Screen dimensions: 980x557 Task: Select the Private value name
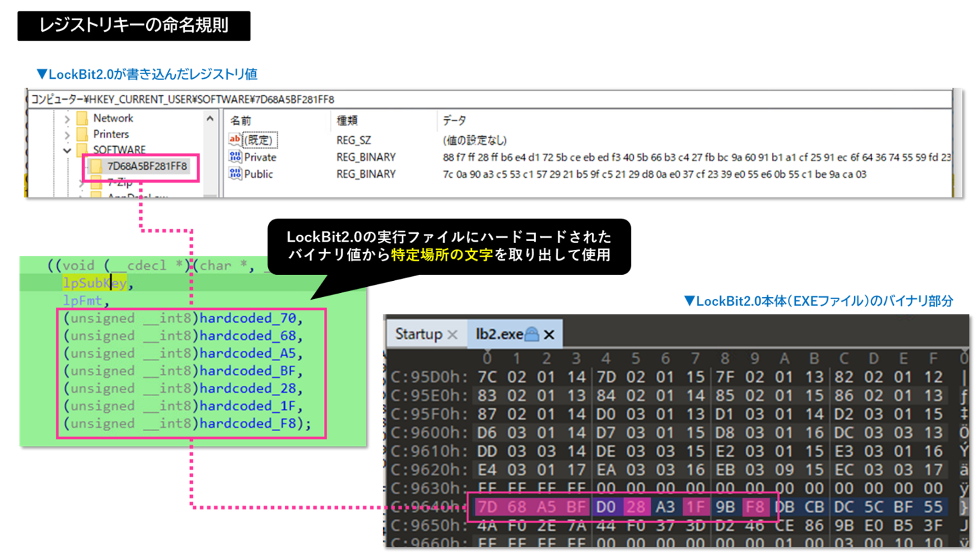tap(261, 157)
